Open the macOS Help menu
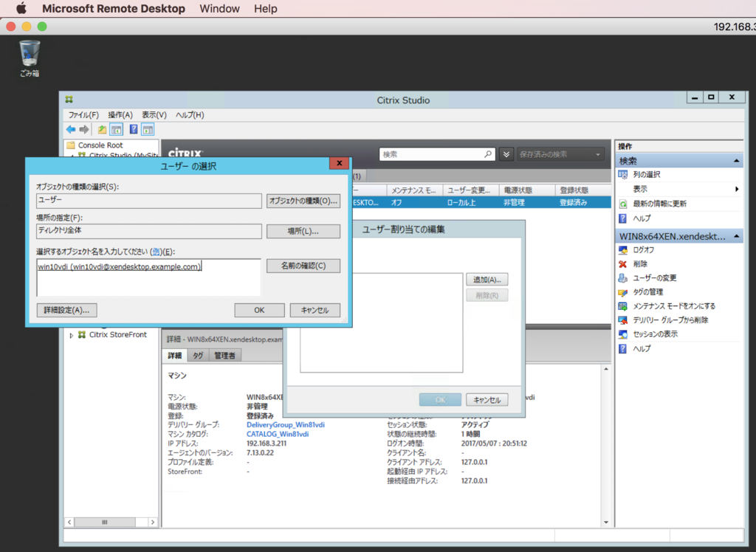Image resolution: width=756 pixels, height=552 pixels. pos(266,9)
